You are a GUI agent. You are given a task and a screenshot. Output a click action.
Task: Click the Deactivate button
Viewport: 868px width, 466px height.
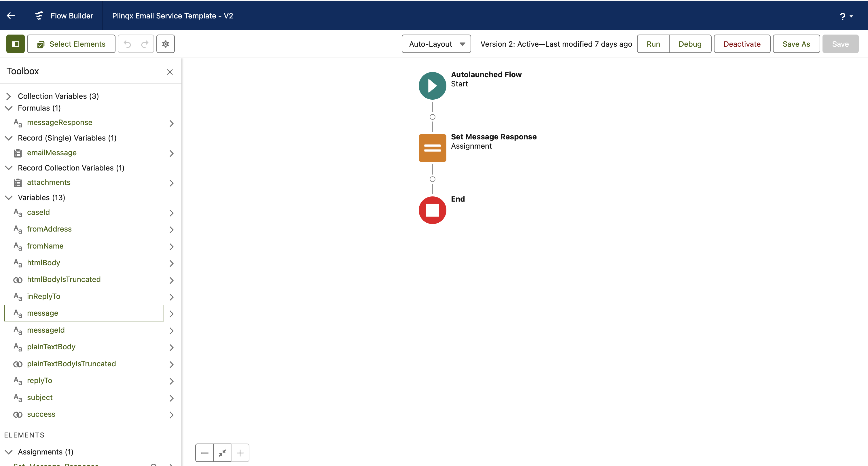point(742,44)
